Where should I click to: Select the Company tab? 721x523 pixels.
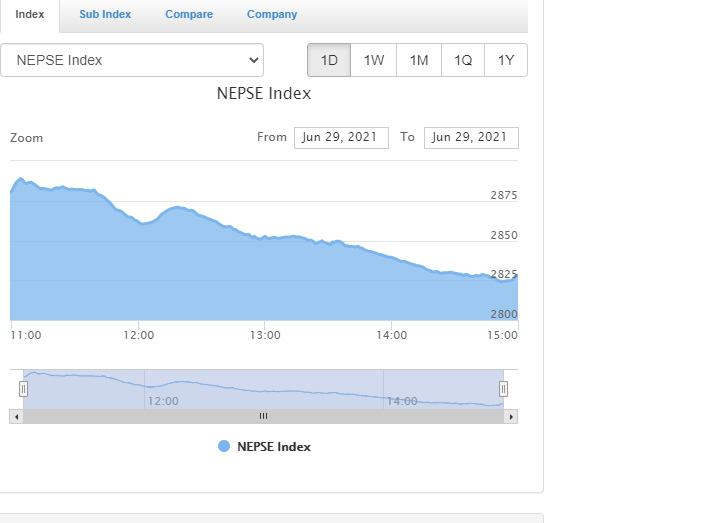[271, 15]
